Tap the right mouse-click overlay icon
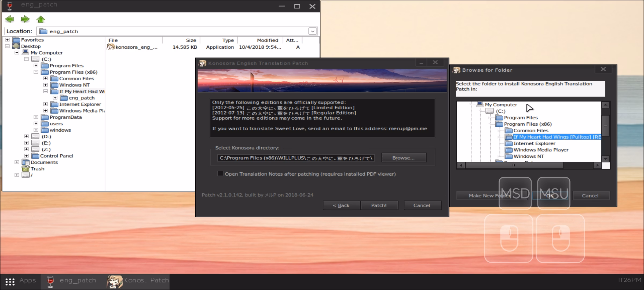Viewport: 644px width, 290px height. (560, 238)
